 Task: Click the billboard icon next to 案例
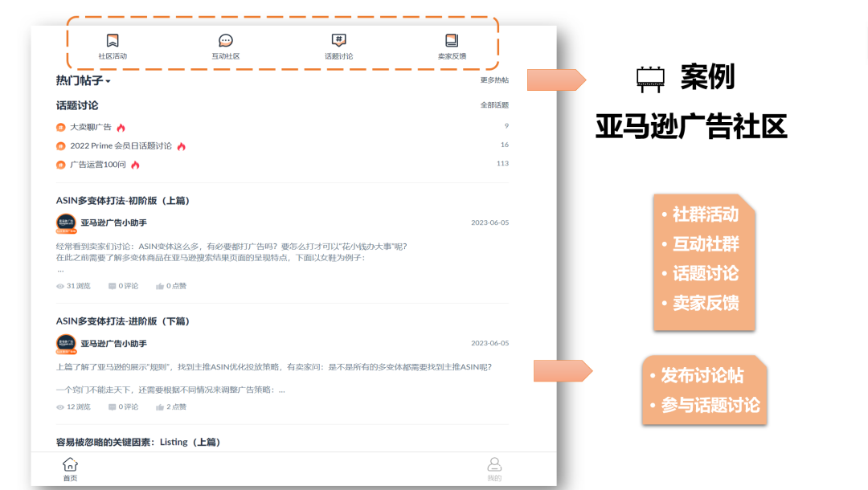650,79
